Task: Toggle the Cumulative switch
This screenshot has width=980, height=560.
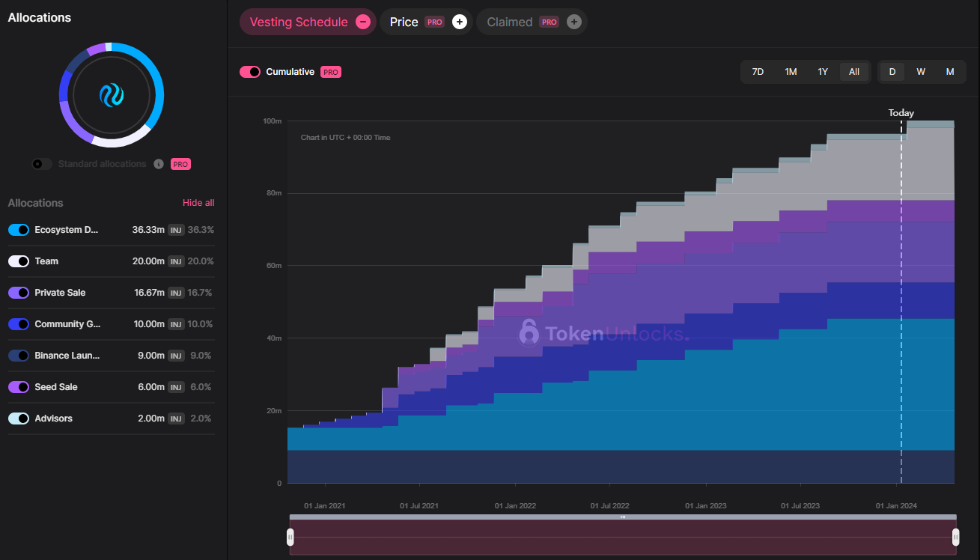Action: 250,72
